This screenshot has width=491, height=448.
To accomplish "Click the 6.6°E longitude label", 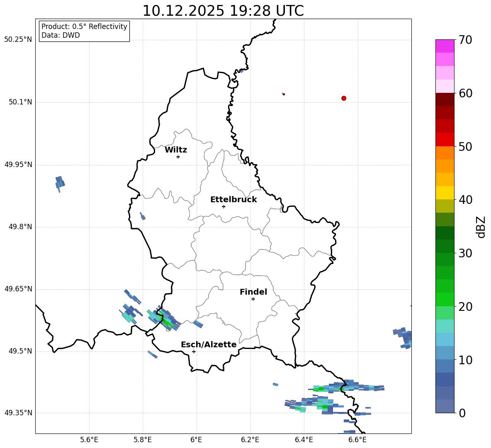I will 357,440.
